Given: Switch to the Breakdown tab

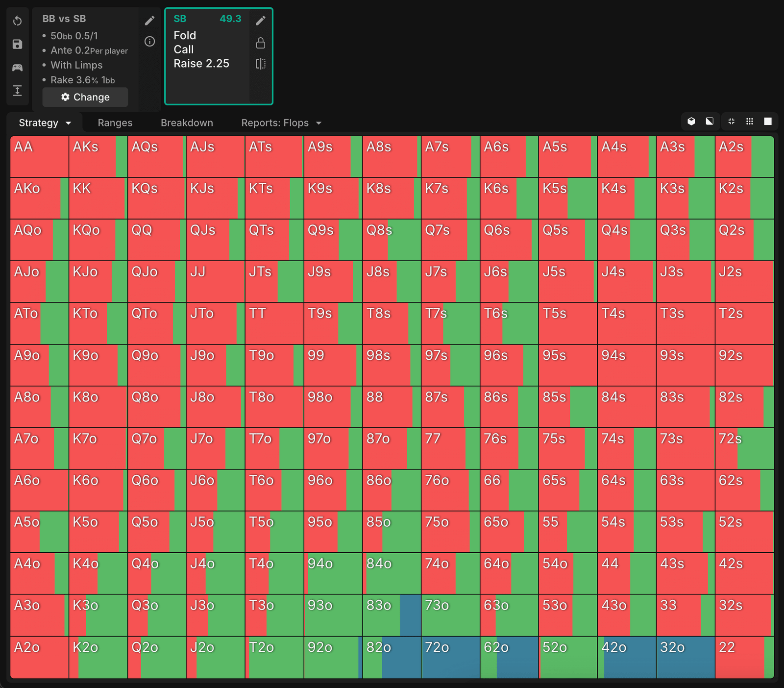Looking at the screenshot, I should tap(187, 123).
